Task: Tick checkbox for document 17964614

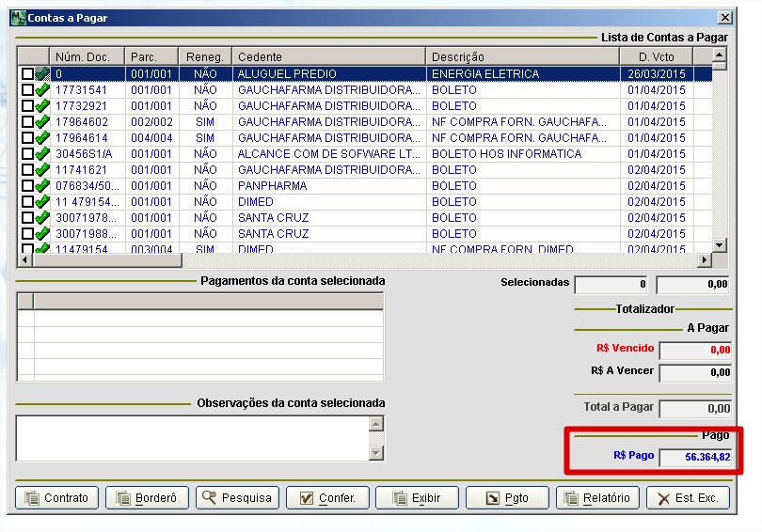Action: pyautogui.click(x=27, y=138)
